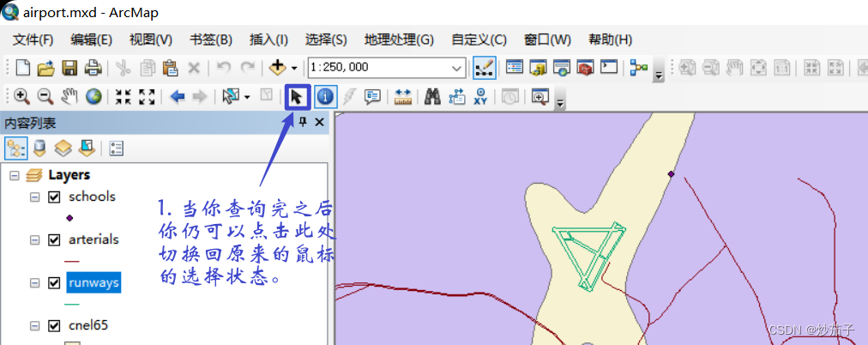Screen dimensions: 868x345
Task: Open the 文件(F) menu
Action: coord(33,39)
